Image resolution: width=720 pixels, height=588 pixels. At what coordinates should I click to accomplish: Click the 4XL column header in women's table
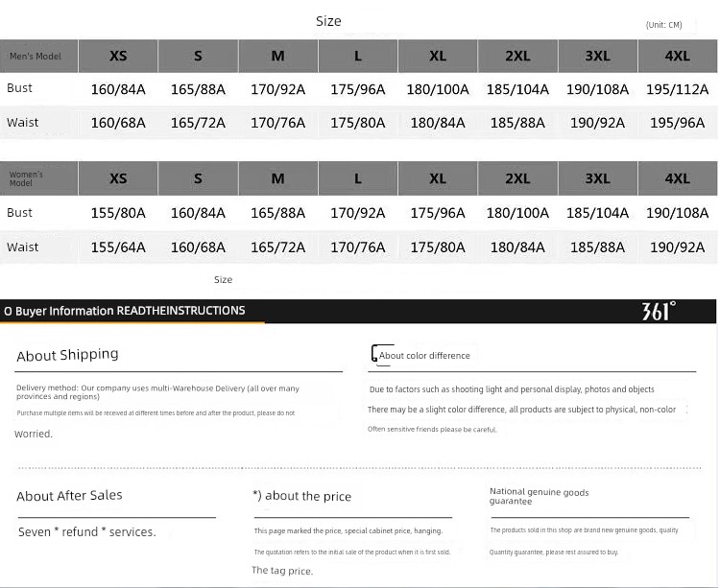point(677,178)
